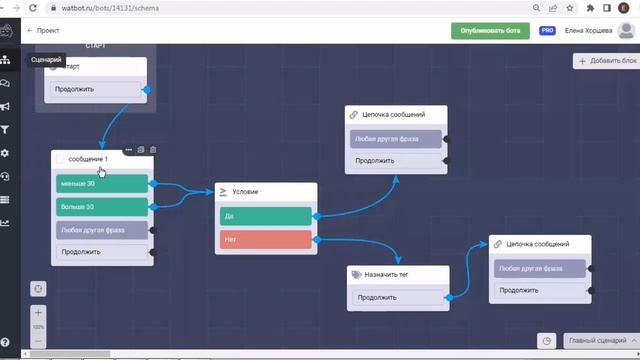The height and width of the screenshot is (360, 640).
Task: Share this page from address bar
Action: [x=553, y=8]
